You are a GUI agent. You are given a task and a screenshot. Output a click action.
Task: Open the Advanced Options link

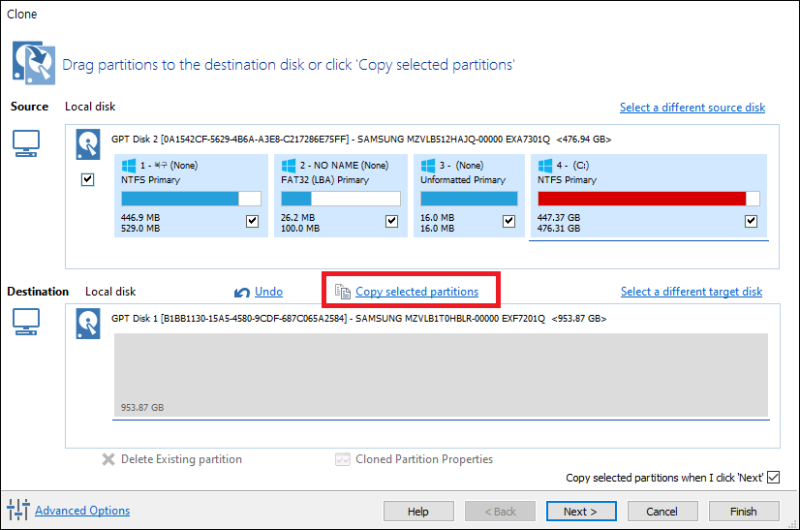(83, 511)
